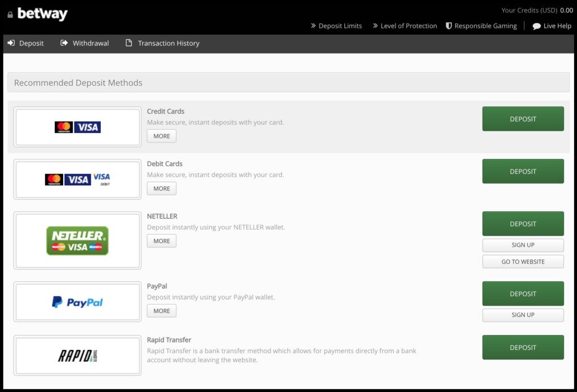Click the Live Help chat bubble icon
This screenshot has height=392, width=577.
pos(536,26)
